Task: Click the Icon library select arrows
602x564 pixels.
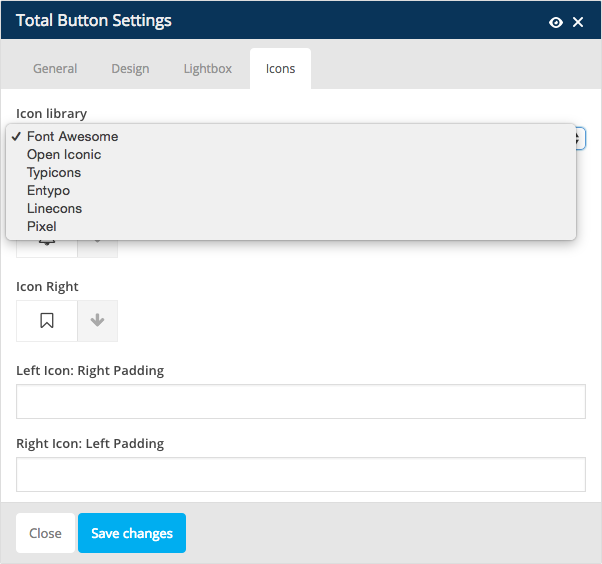Action: (x=579, y=138)
